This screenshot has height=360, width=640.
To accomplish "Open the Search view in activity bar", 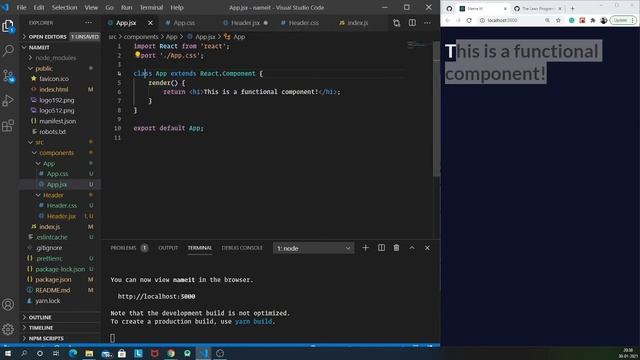I will [x=8, y=51].
